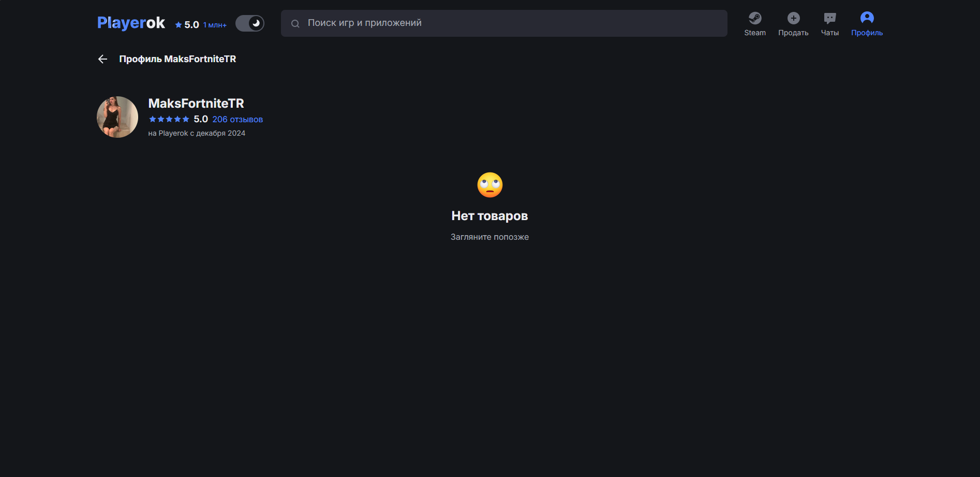
Task: Focus the "Поиск игр и приложений" search field
Action: (x=512, y=23)
